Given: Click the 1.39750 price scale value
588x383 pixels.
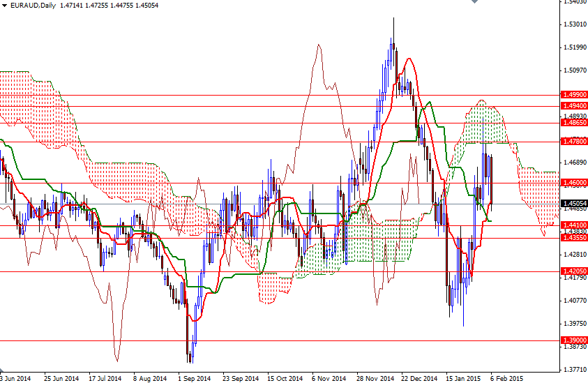Looking at the screenshot, I should click(575, 324).
